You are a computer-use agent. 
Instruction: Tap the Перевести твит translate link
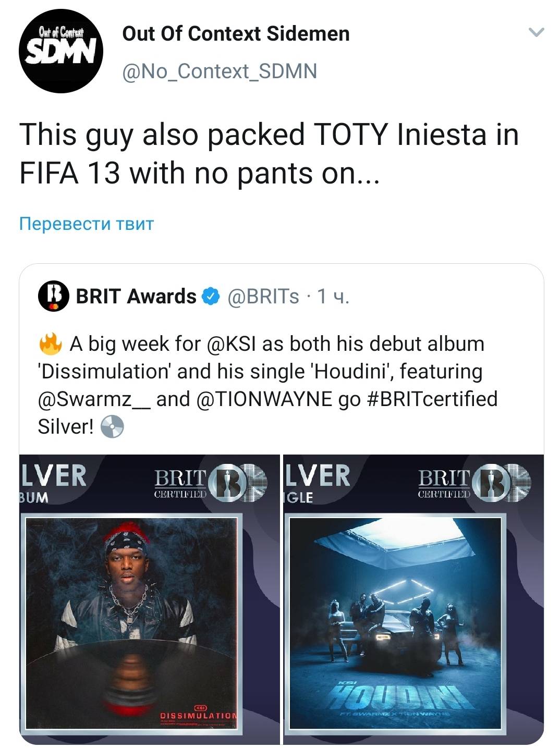click(87, 224)
